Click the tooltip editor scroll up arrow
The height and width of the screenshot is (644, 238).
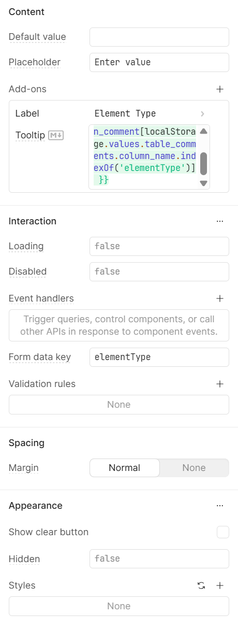pyautogui.click(x=203, y=132)
